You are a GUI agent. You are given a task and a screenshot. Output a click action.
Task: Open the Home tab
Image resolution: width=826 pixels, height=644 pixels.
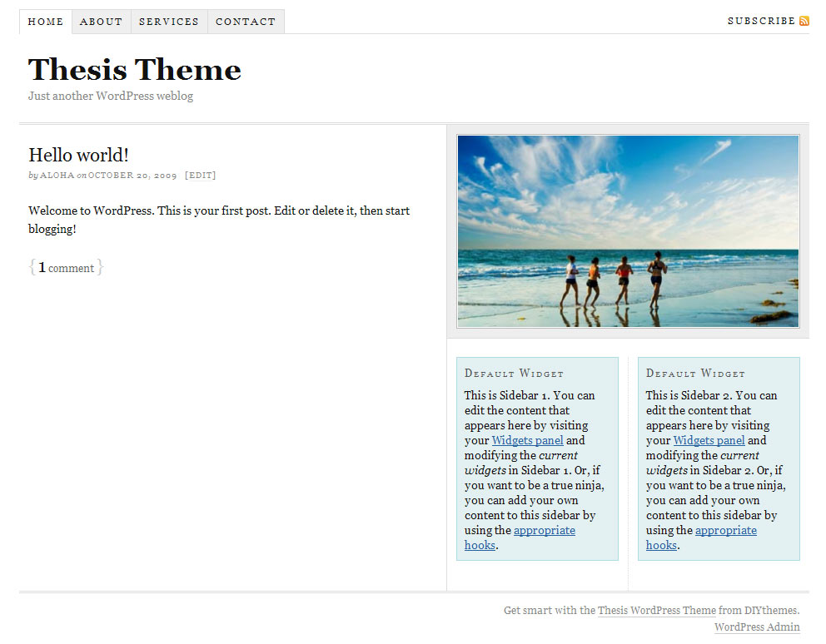[46, 22]
